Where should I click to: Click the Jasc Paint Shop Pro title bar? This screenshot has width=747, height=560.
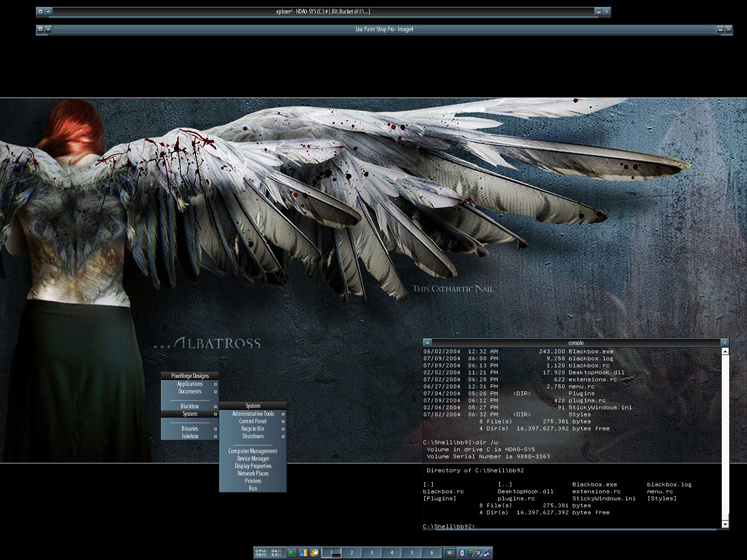pos(384,29)
